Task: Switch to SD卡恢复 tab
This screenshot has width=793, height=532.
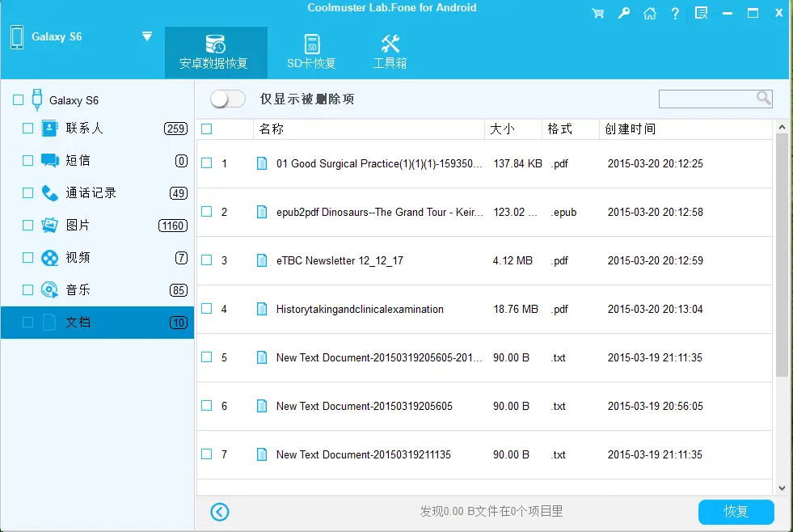Action: point(311,53)
